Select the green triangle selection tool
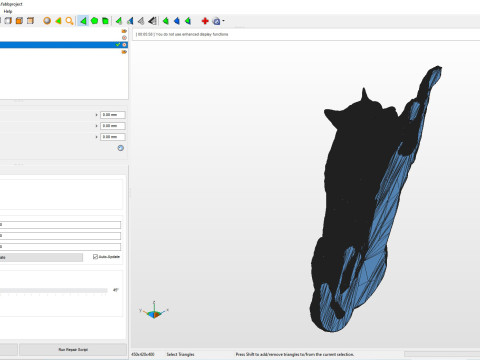 pyautogui.click(x=83, y=21)
